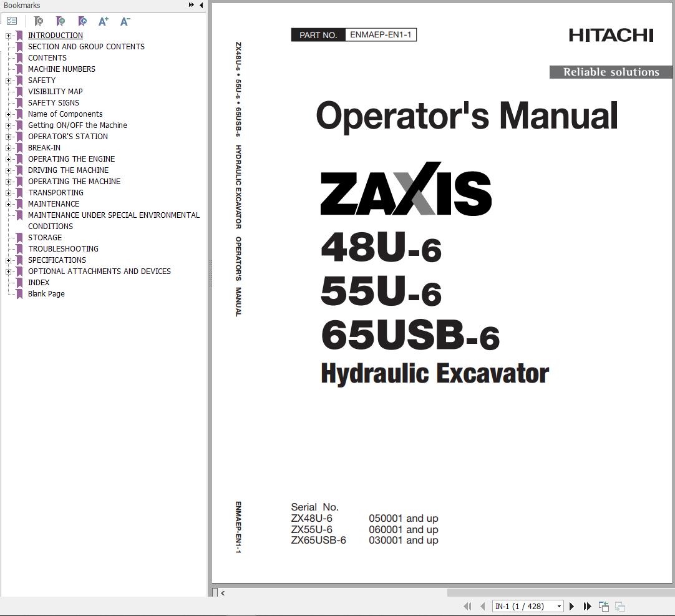Expand the Getting ON/OFF the Machine bookmark

8,125
